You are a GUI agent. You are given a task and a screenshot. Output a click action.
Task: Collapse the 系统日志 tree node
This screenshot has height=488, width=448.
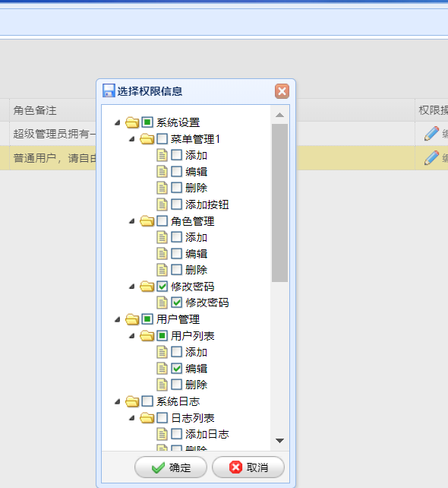coord(118,402)
